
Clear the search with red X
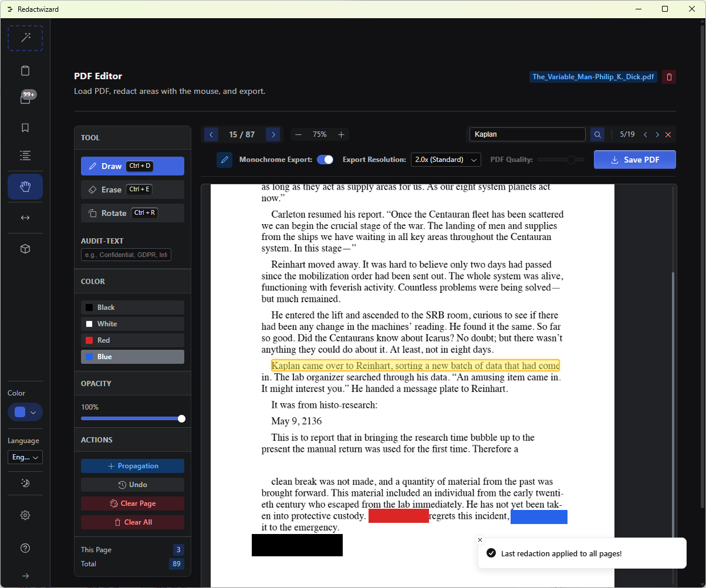click(x=668, y=134)
